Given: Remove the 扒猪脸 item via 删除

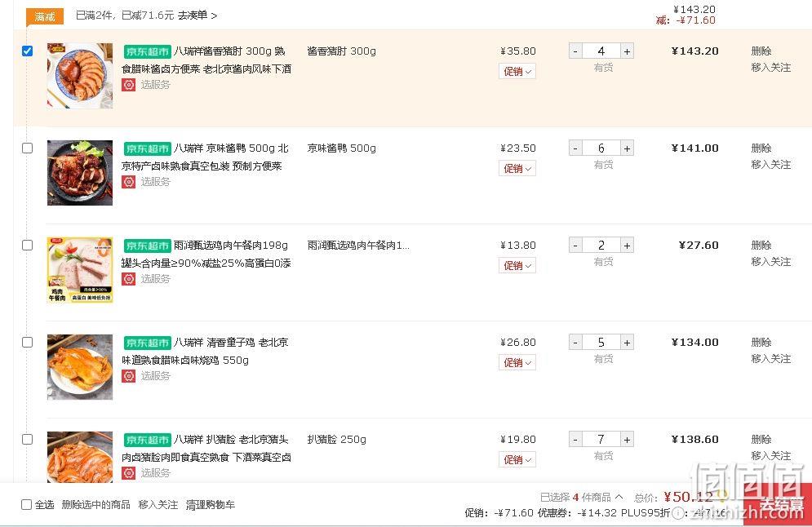Looking at the screenshot, I should 761,439.
